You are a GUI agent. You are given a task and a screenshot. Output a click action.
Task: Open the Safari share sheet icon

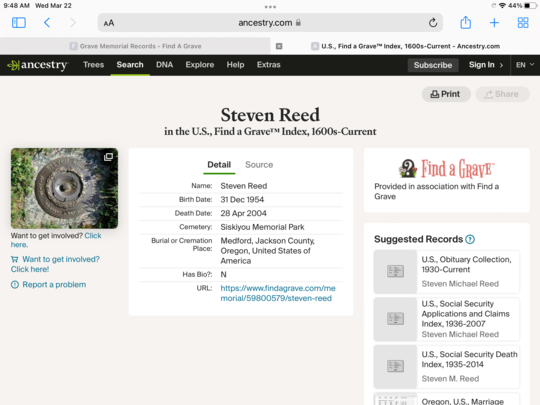coord(466,22)
